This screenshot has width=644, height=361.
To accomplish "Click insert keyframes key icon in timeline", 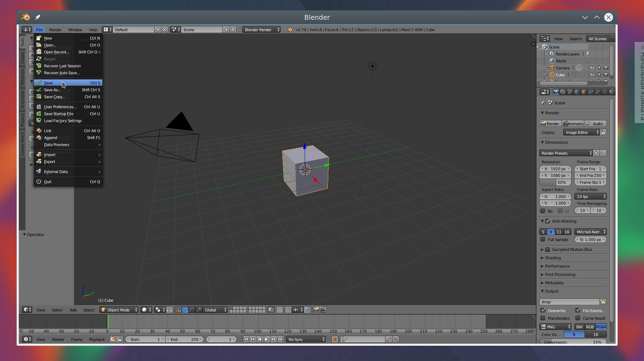I will (x=389, y=339).
